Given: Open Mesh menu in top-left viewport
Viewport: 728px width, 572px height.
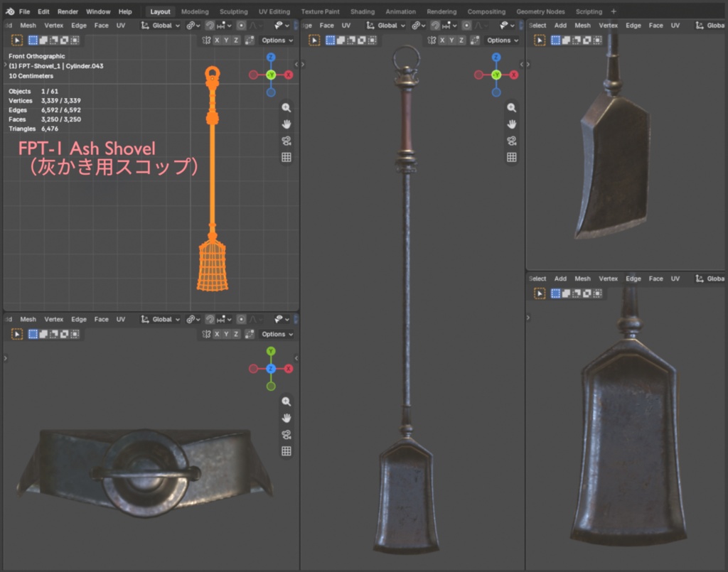Looking at the screenshot, I should point(28,26).
